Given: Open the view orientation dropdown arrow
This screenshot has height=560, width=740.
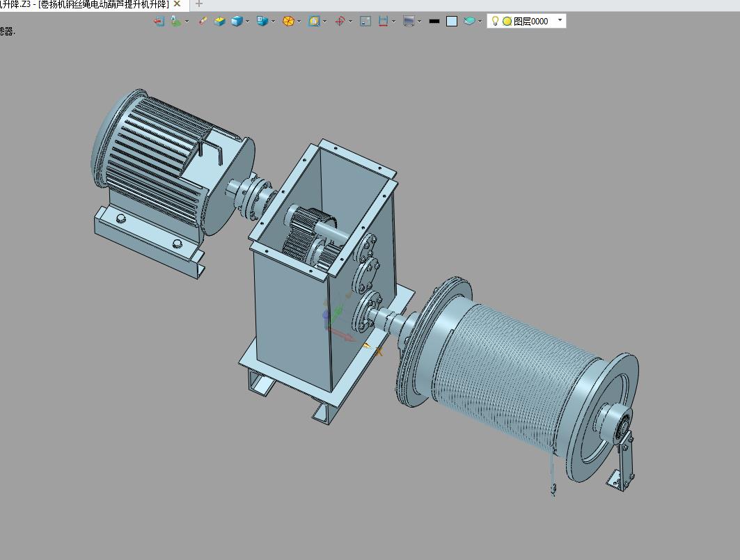Looking at the screenshot, I should 273,22.
